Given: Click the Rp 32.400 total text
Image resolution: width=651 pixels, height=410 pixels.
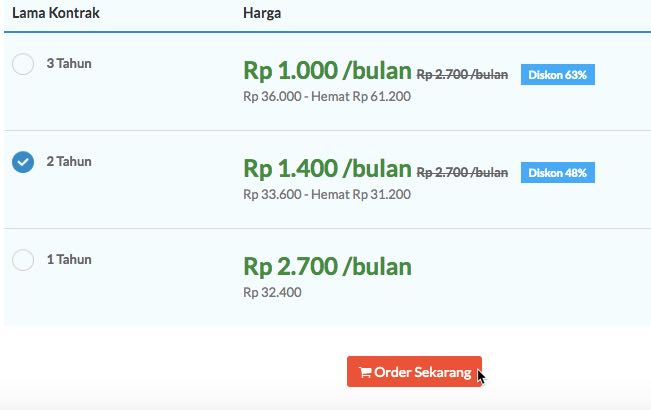Looking at the screenshot, I should pyautogui.click(x=272, y=292).
